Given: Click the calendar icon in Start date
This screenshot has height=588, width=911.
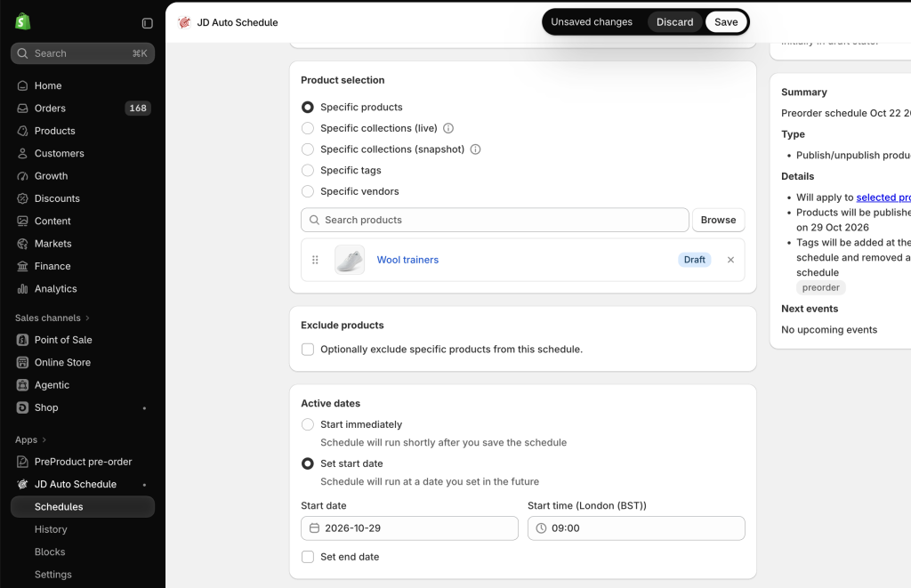Looking at the screenshot, I should click(314, 528).
